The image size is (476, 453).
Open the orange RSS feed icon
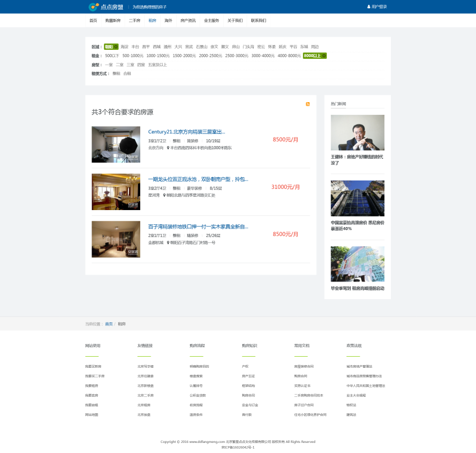pyautogui.click(x=308, y=104)
